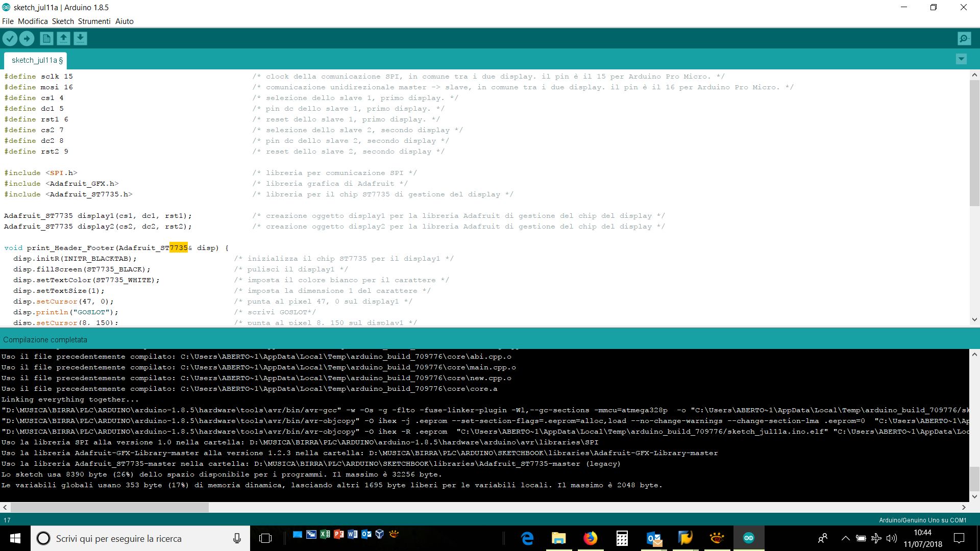This screenshot has height=551, width=980.
Task: Save the sketch using the Save icon
Action: pyautogui.click(x=80, y=38)
